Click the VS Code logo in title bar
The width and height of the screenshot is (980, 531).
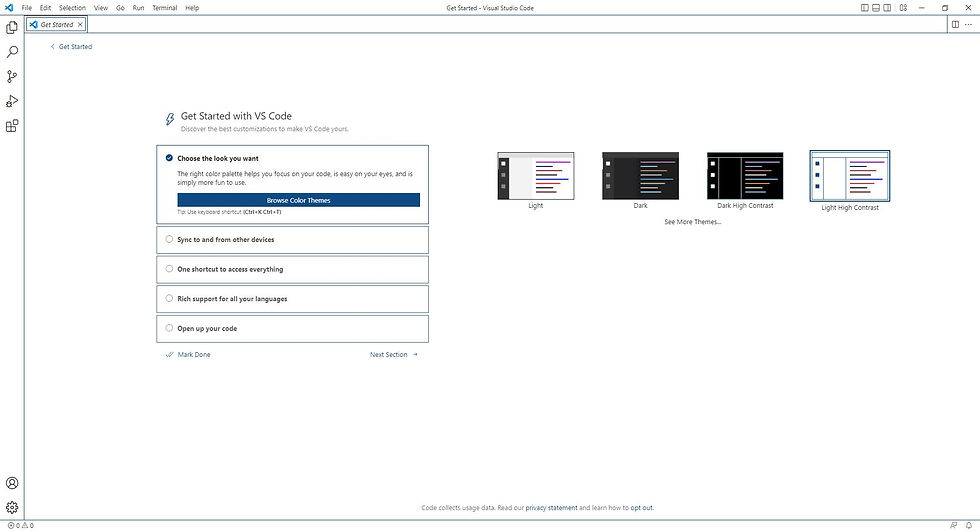(x=9, y=7)
